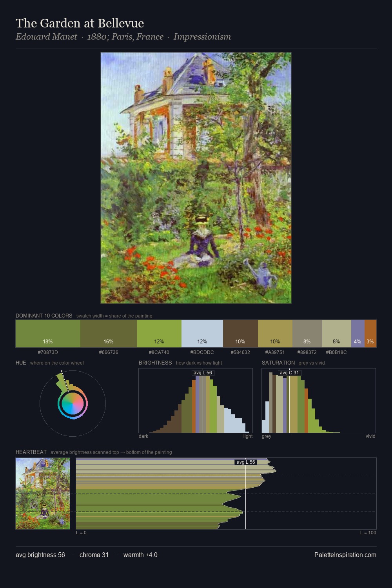Pick the bright green #8CA740 swatch
Viewport: 392px width, 588px height.
point(159,334)
